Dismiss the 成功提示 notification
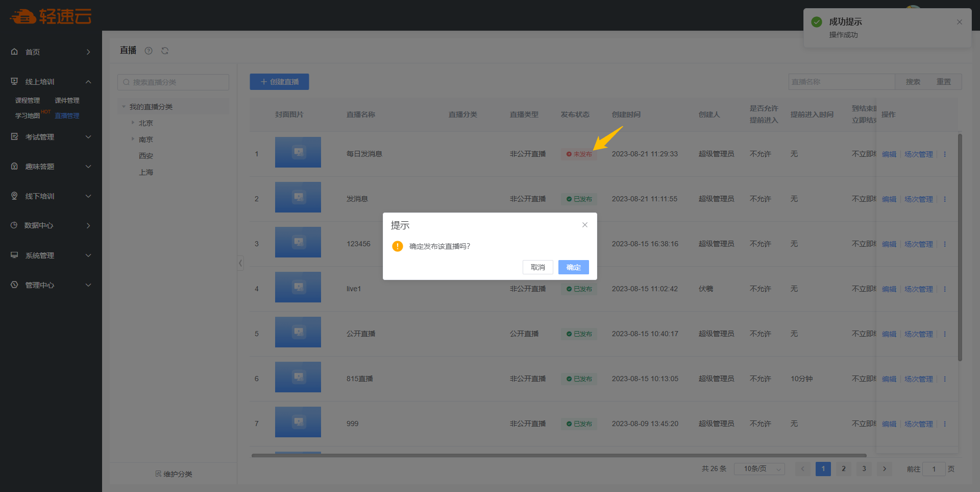Image resolution: width=980 pixels, height=492 pixels. (x=960, y=22)
